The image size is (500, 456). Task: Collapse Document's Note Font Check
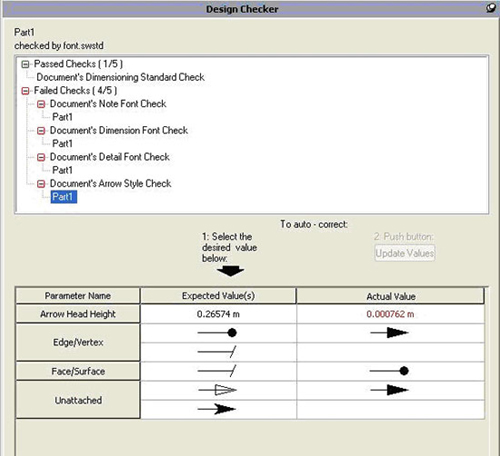pyautogui.click(x=41, y=104)
